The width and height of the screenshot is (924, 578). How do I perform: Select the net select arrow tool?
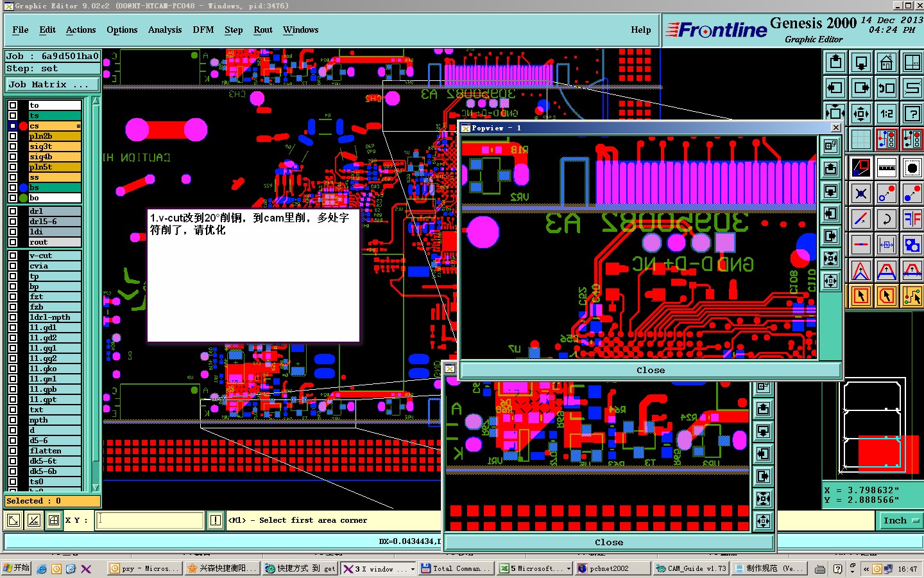pyautogui.click(x=912, y=296)
